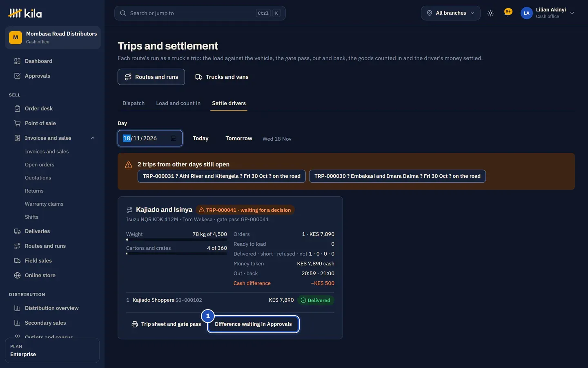Open trip TRP-000031 Athi River and Kitengela
The width and height of the screenshot is (588, 368).
point(222,176)
